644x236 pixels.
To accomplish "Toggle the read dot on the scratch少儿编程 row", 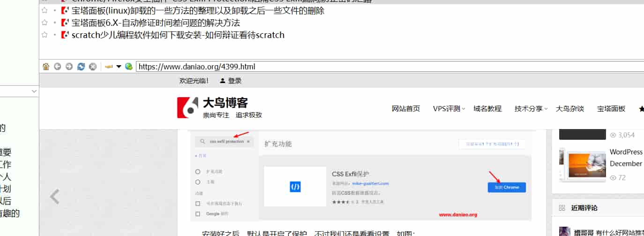I will [55, 35].
